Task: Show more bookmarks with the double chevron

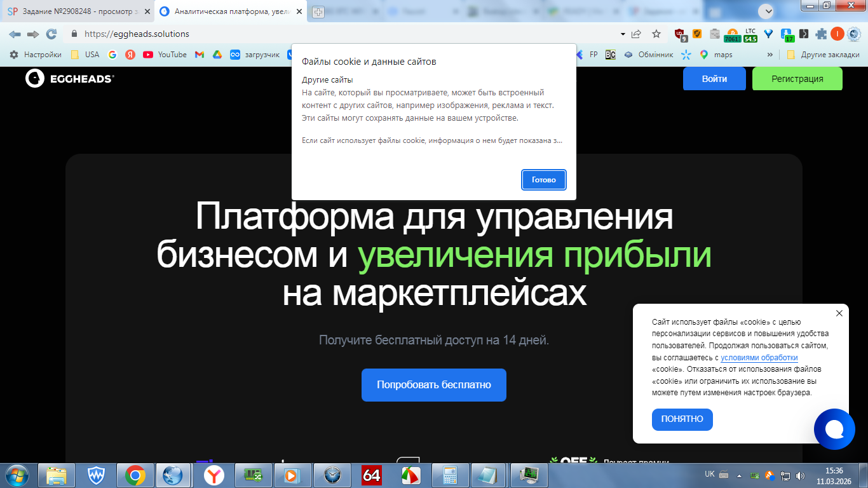Action: 771,55
